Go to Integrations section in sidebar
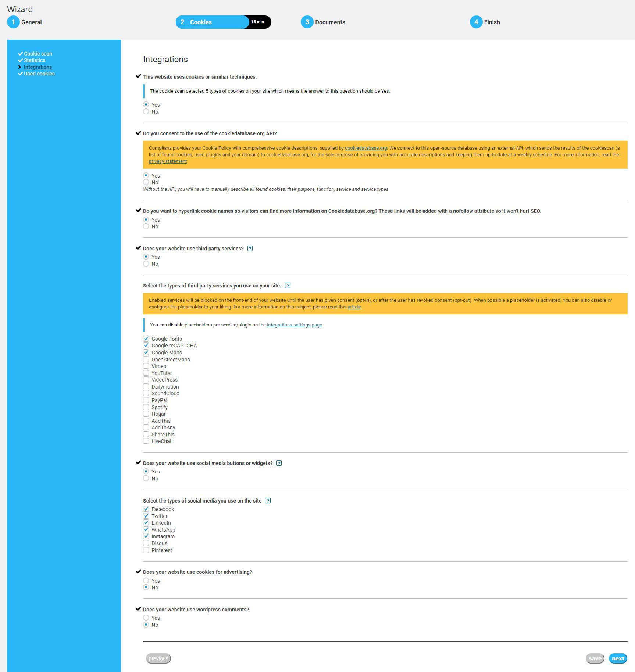The height and width of the screenshot is (672, 635). click(38, 67)
